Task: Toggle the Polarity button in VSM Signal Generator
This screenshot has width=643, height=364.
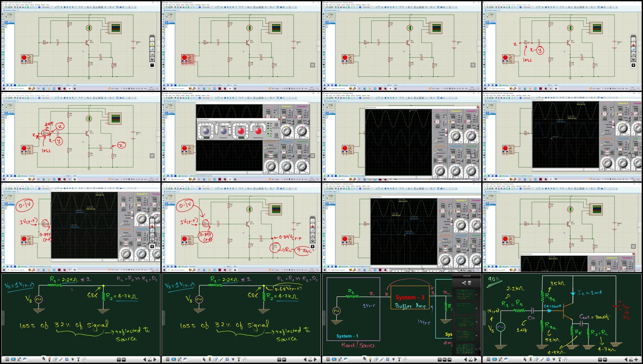Action: (x=276, y=134)
